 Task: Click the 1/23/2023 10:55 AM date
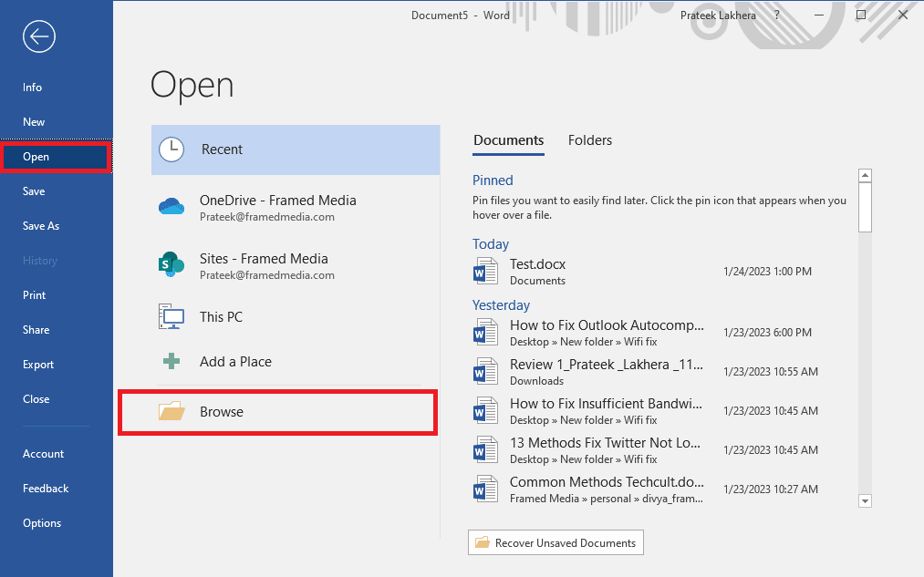770,372
